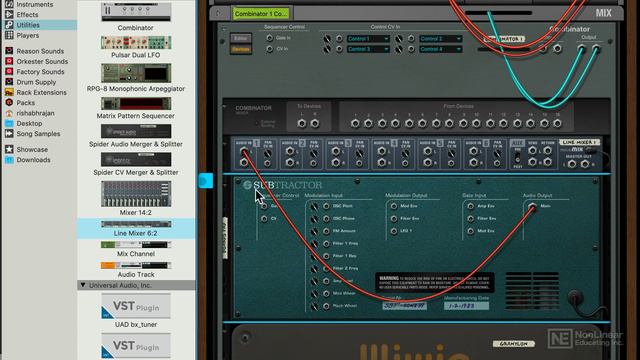This screenshot has width=640, height=360.
Task: Click To Devices left output jack
Action: pos(302,123)
